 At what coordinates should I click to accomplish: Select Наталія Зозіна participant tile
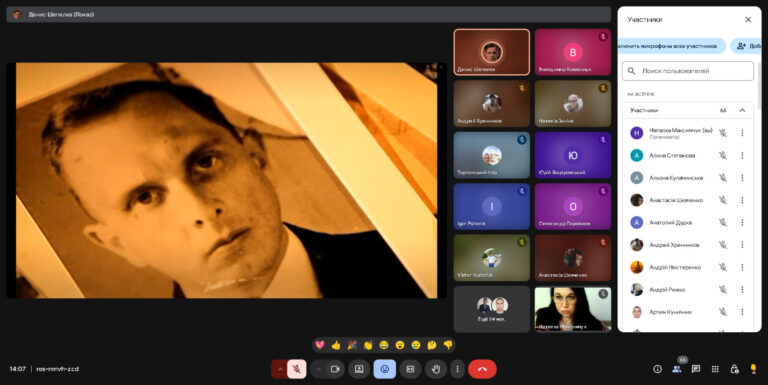click(573, 103)
